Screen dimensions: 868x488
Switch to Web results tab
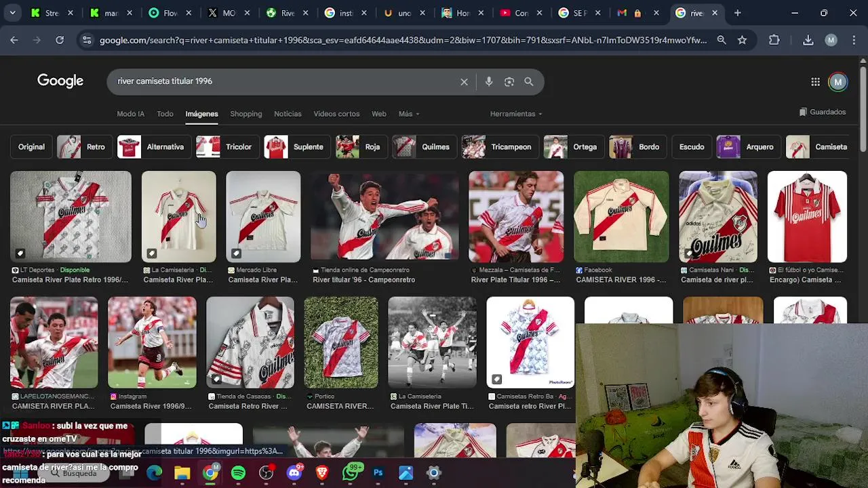[379, 114]
